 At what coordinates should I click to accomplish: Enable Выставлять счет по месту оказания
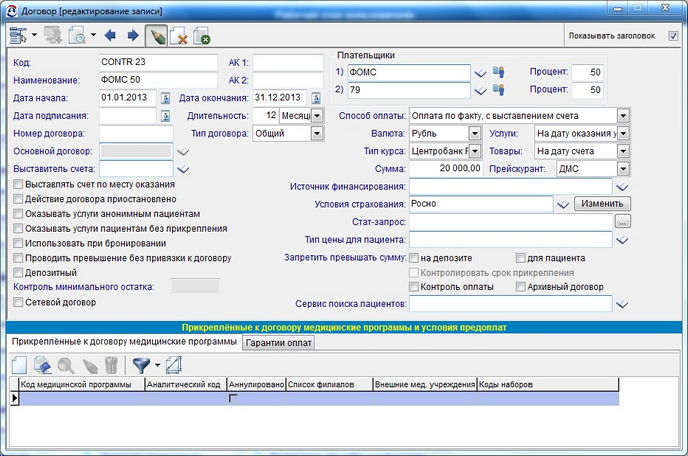click(x=18, y=184)
